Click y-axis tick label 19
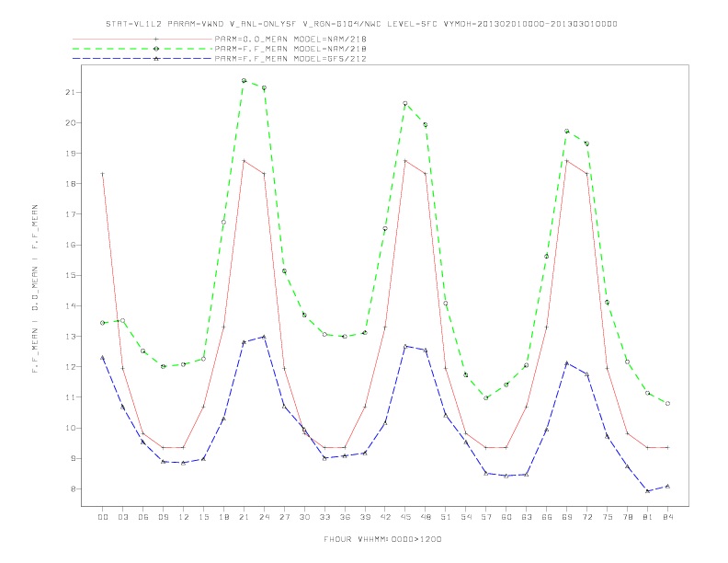728x563 pixels. click(x=70, y=154)
